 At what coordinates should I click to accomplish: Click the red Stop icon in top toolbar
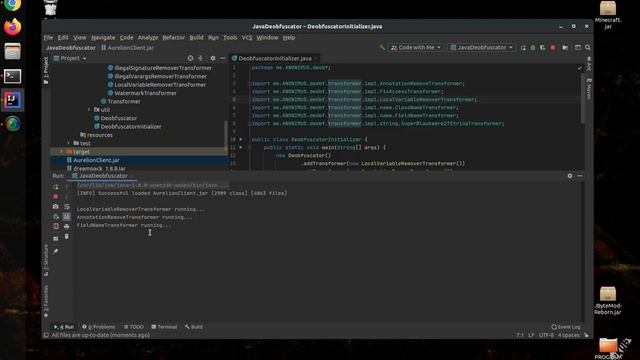553,48
